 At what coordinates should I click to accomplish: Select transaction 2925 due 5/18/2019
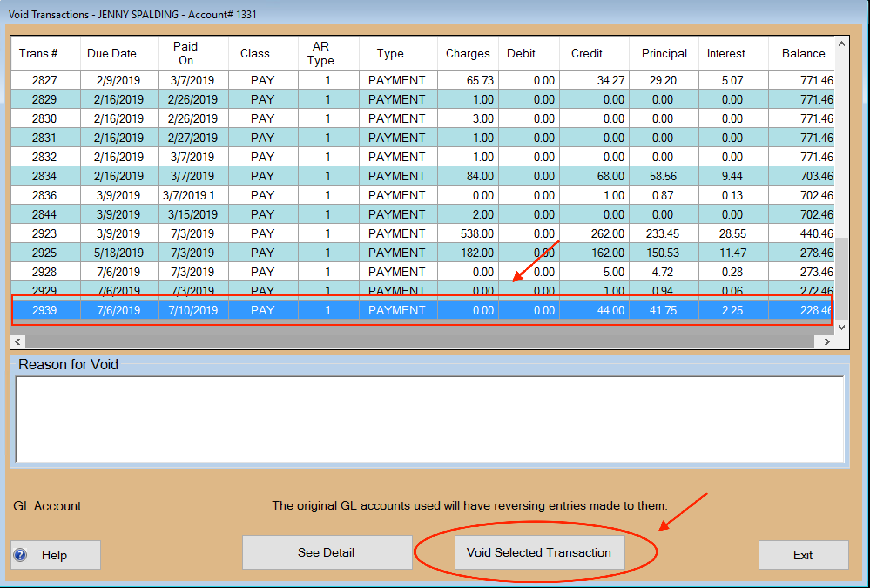pyautogui.click(x=44, y=253)
